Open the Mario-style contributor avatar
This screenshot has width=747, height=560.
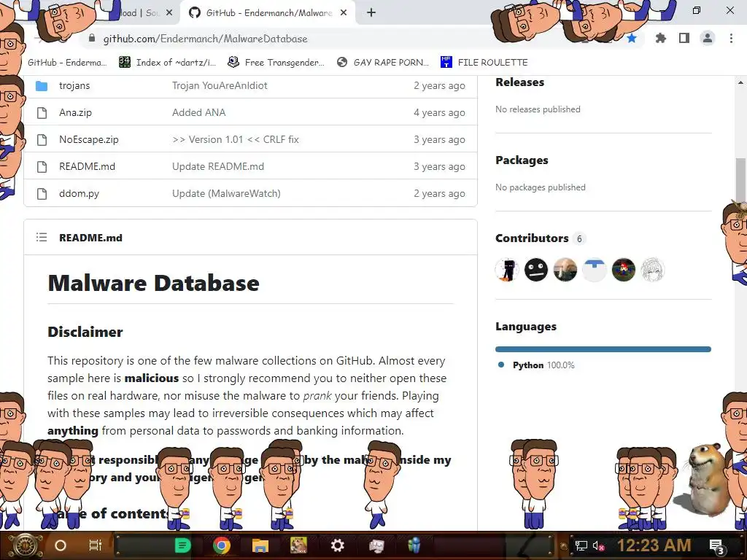[x=623, y=270]
